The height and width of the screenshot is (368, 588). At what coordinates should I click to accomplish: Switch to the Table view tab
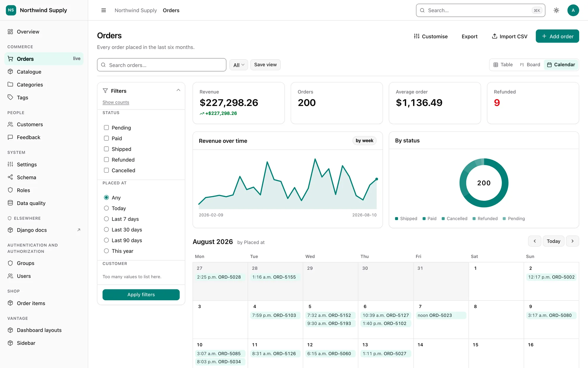503,65
